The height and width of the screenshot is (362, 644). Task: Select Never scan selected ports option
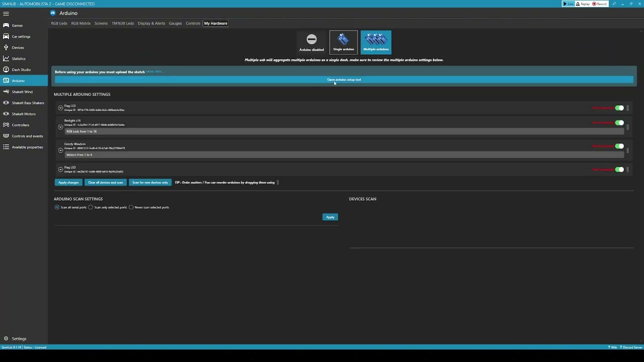point(148,207)
